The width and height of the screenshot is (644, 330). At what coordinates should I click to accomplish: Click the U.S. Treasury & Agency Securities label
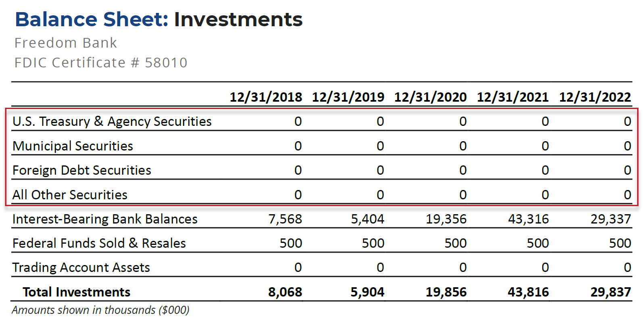pyautogui.click(x=112, y=121)
